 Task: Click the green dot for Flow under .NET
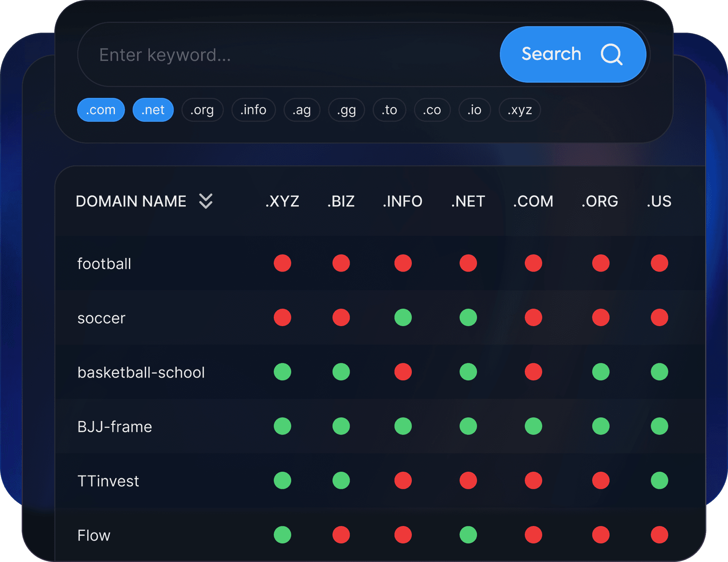click(x=468, y=535)
